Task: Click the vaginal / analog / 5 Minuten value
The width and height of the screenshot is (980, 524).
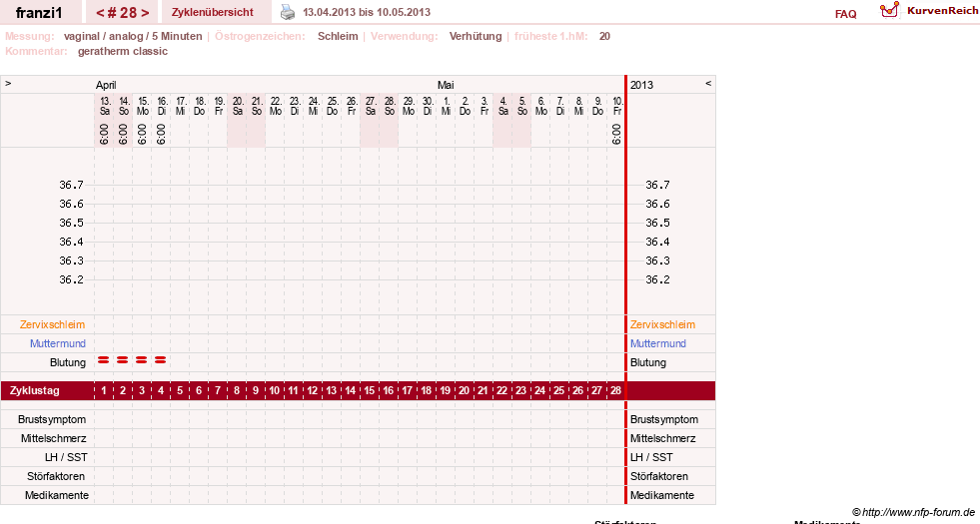Action: 133,36
